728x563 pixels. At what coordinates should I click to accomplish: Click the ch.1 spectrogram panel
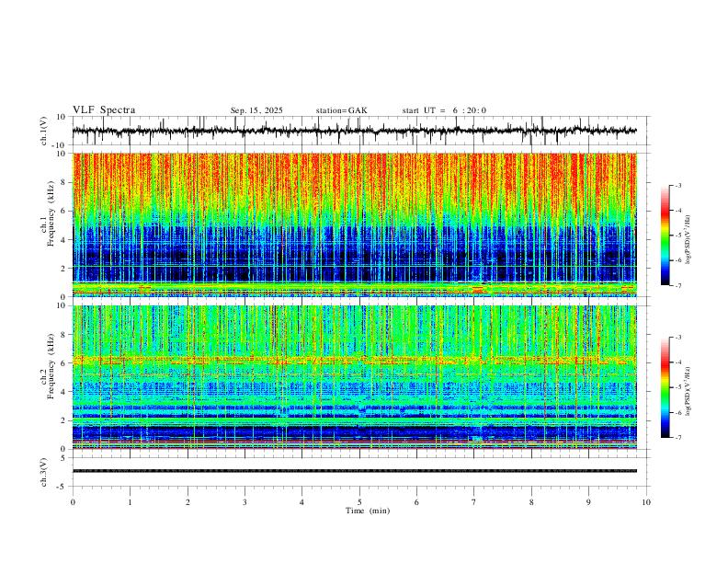click(354, 224)
